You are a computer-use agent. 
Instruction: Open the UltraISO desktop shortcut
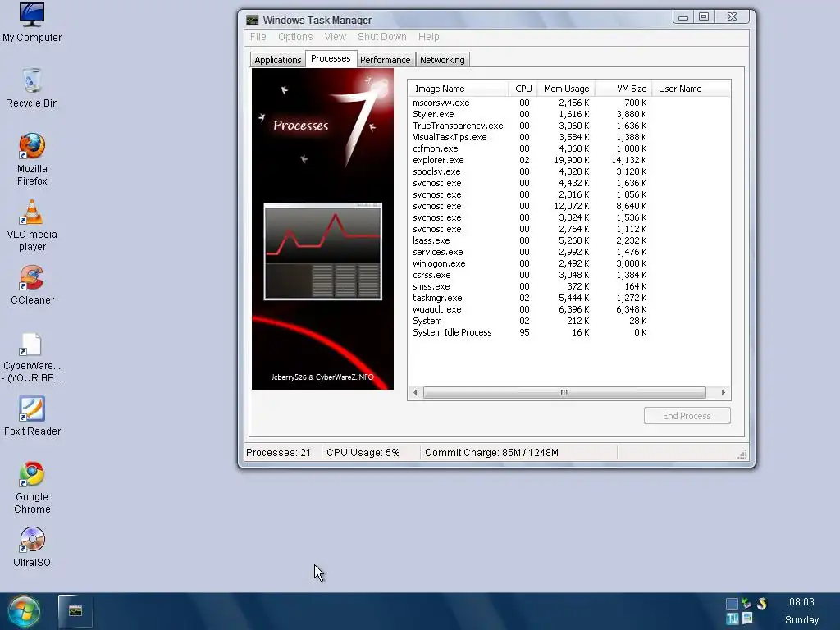point(32,547)
